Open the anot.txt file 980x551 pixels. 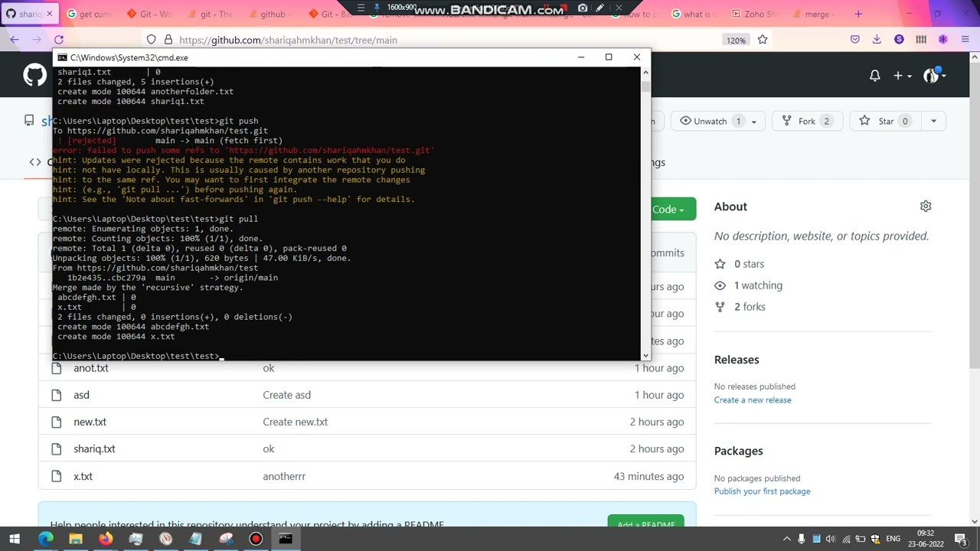[91, 368]
